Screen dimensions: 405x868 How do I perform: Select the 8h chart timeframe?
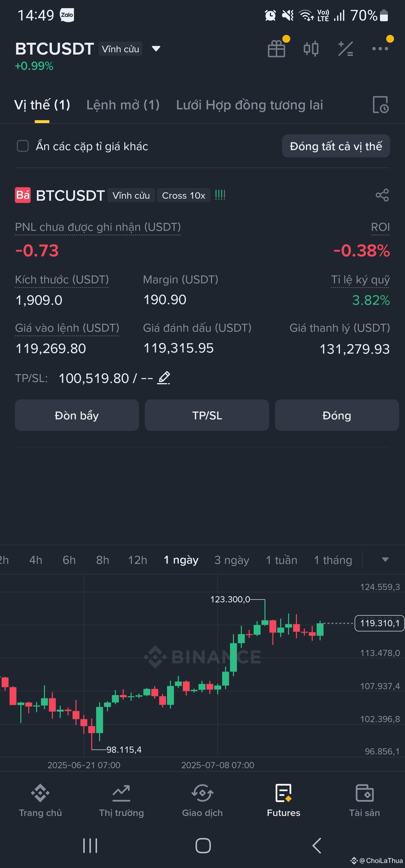coord(102,560)
